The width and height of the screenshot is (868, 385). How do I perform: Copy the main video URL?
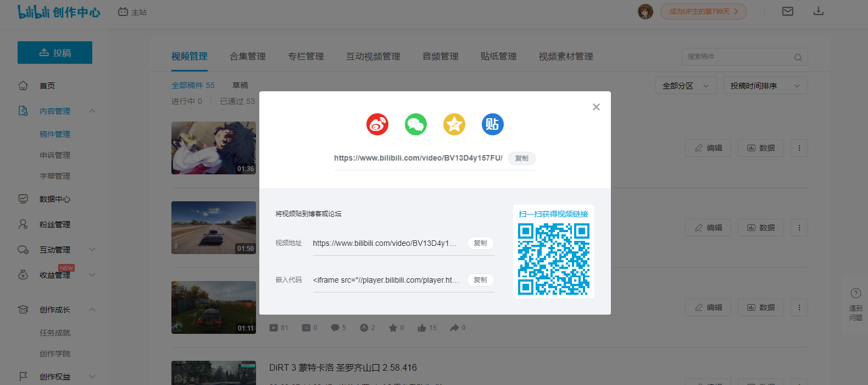point(521,158)
